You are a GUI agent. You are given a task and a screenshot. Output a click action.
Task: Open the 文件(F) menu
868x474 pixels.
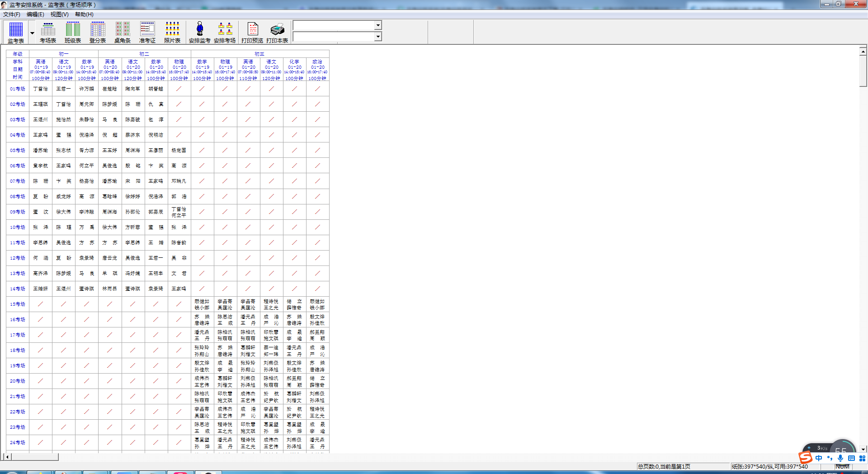(12, 14)
